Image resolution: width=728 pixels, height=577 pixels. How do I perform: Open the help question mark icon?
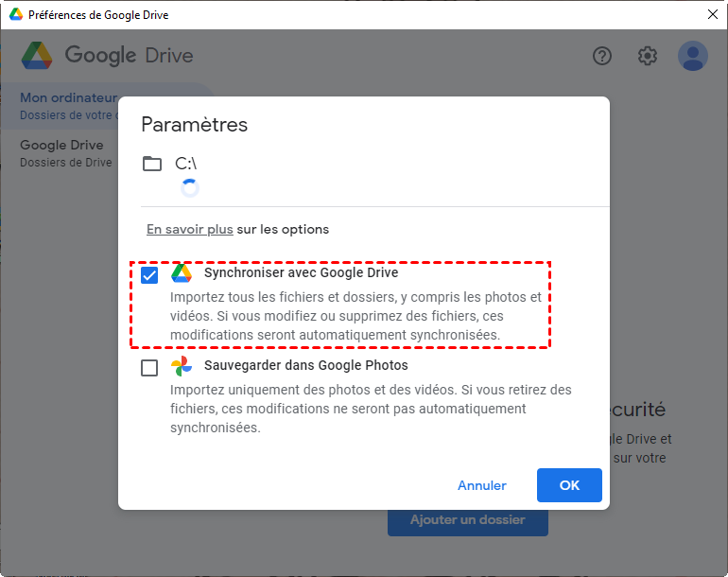(601, 56)
